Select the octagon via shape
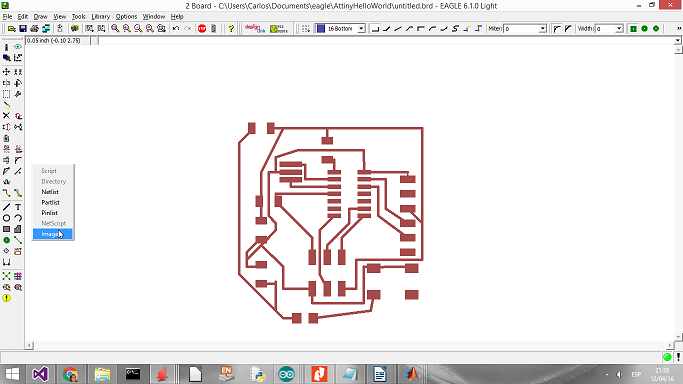This screenshot has height=384, width=683. [x=656, y=29]
